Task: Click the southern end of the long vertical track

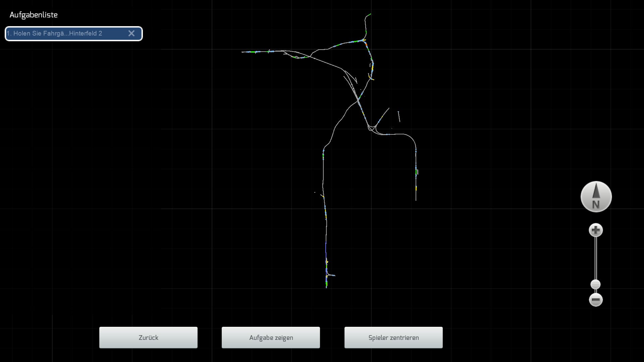Action: (326, 287)
